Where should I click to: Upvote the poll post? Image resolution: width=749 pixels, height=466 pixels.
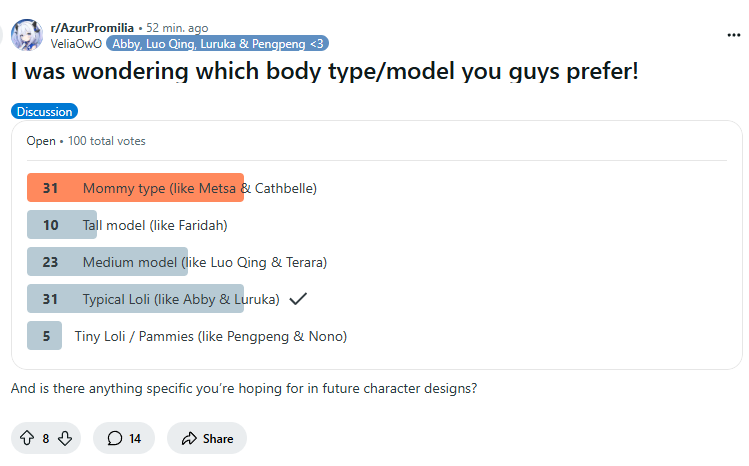click(x=26, y=438)
